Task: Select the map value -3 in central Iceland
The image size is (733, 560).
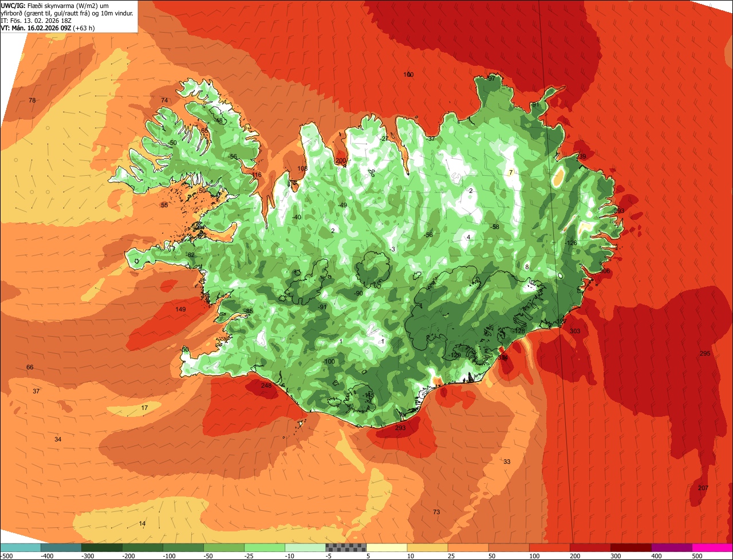Action: pyautogui.click(x=392, y=250)
